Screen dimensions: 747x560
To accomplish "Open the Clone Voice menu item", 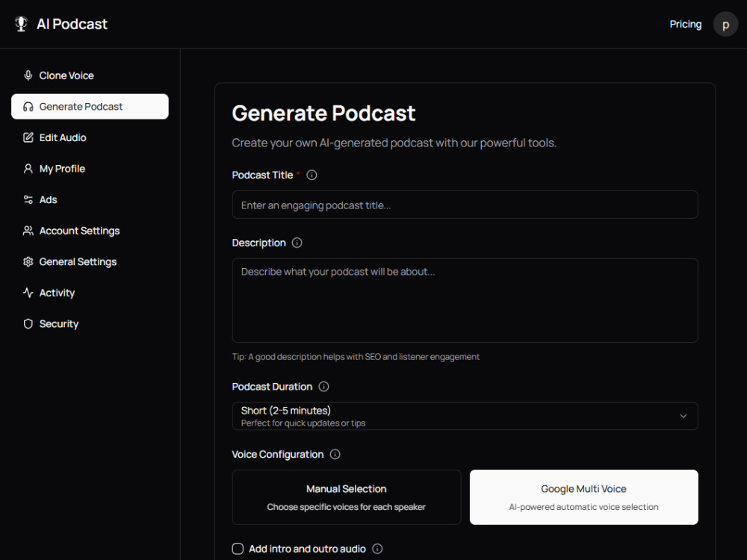I will (x=90, y=75).
